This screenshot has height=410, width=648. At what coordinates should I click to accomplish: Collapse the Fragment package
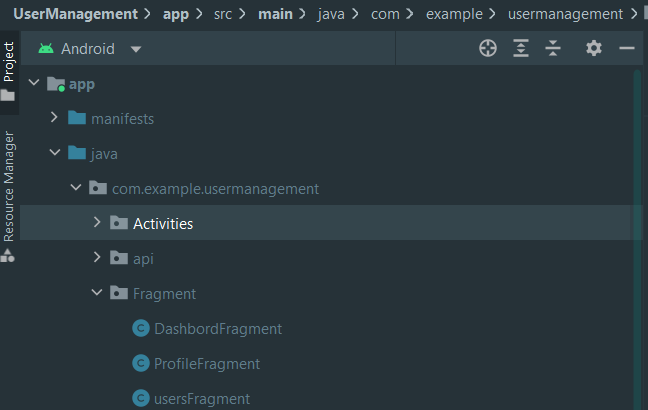point(97,293)
